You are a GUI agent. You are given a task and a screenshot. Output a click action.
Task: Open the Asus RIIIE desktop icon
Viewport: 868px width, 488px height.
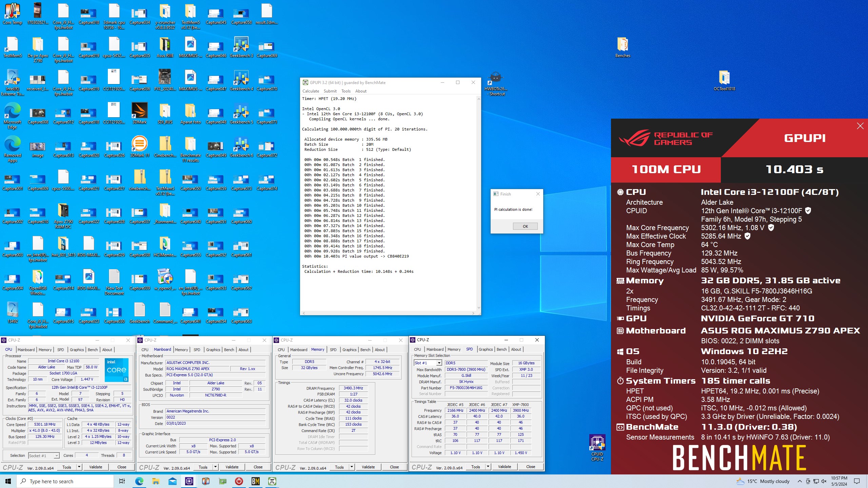(165, 47)
